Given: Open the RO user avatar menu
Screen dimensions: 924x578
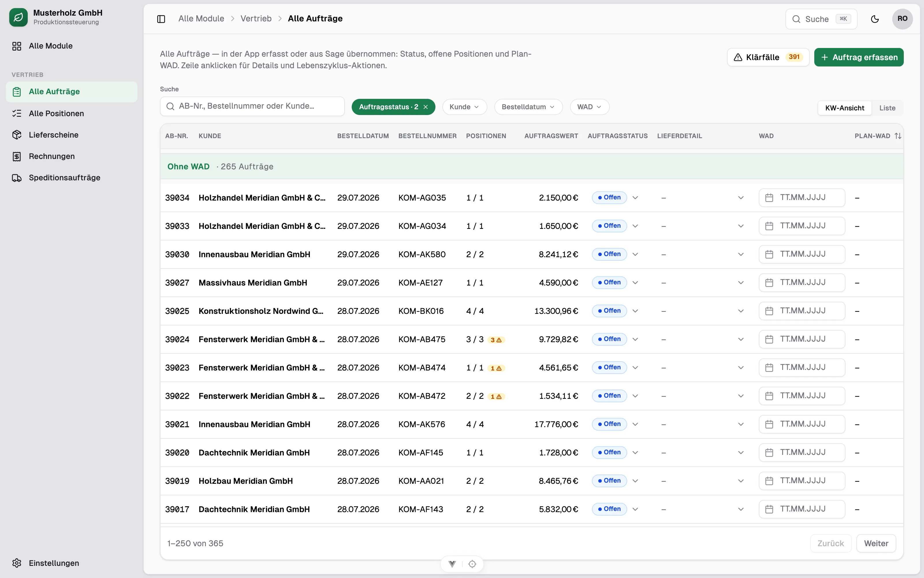Looking at the screenshot, I should (902, 19).
